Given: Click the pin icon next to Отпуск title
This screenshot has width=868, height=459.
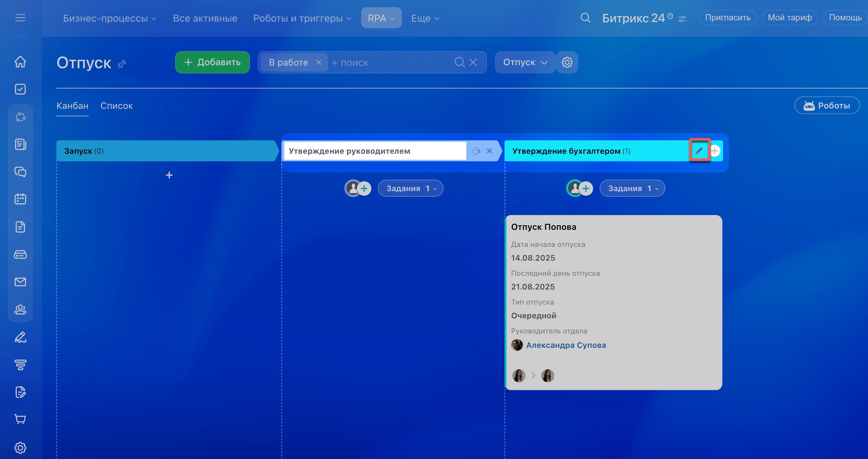Looking at the screenshot, I should point(122,64).
